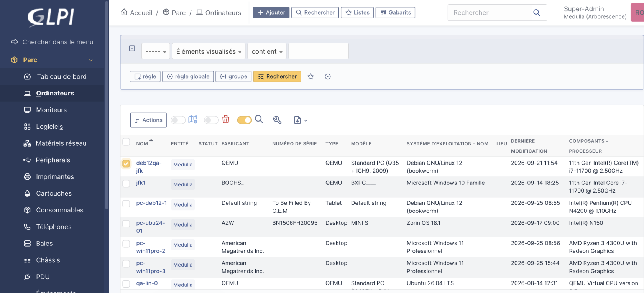
Task: Open the deb12qa-jfk computer link
Action: tap(149, 167)
